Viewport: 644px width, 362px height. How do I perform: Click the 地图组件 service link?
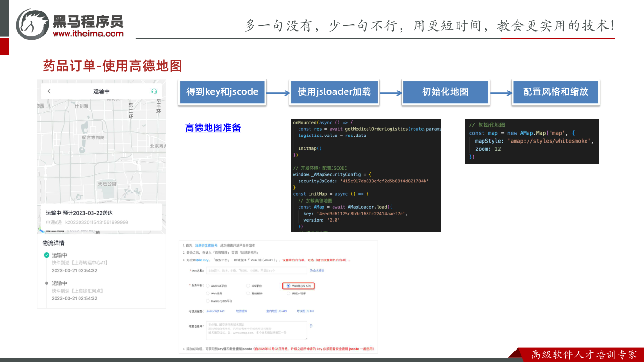(x=241, y=311)
